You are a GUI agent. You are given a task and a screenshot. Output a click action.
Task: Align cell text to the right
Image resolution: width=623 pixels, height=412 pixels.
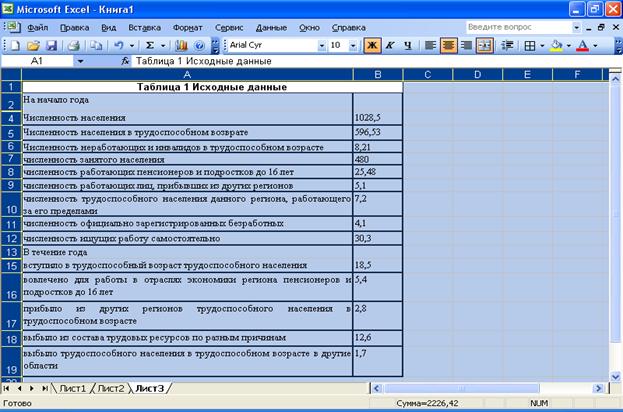tap(466, 46)
